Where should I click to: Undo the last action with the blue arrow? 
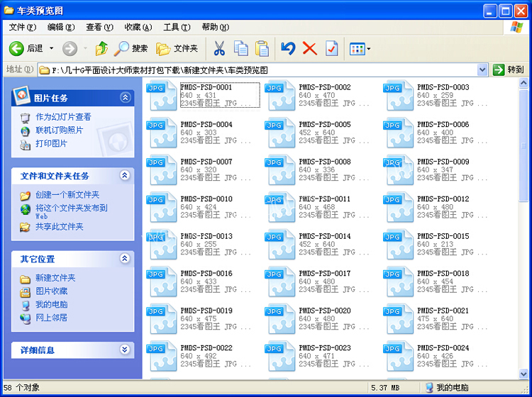click(288, 49)
